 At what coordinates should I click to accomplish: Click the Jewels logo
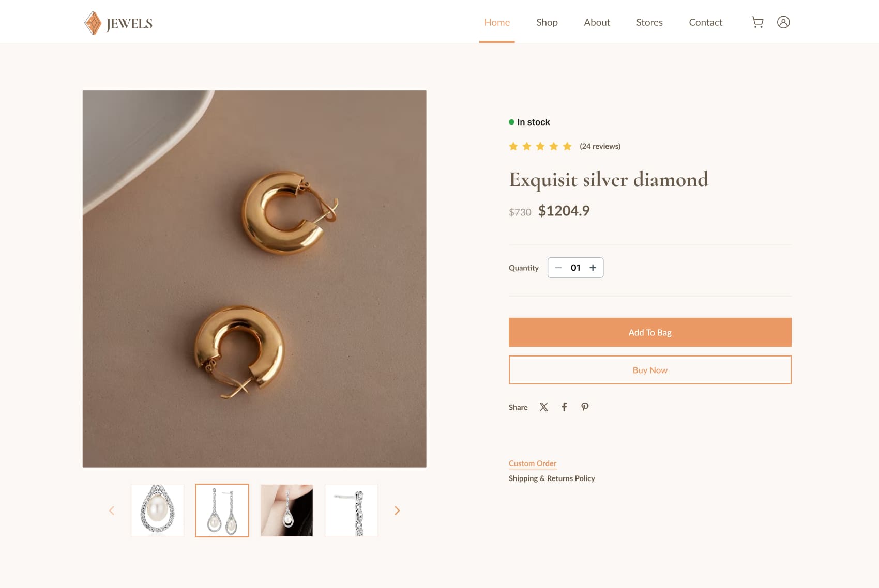118,23
